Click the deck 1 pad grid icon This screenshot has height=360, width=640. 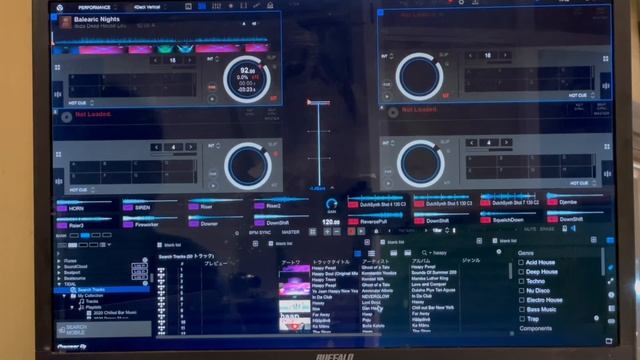coord(58,67)
